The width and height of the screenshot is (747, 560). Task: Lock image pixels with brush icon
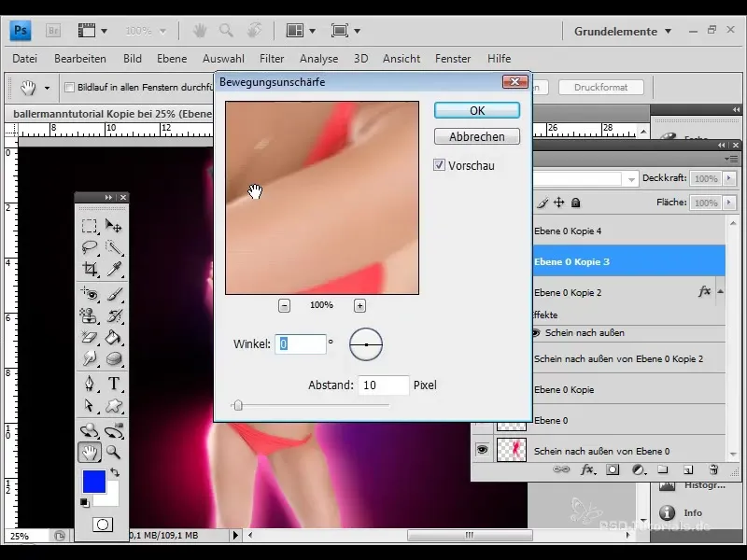[x=543, y=203]
